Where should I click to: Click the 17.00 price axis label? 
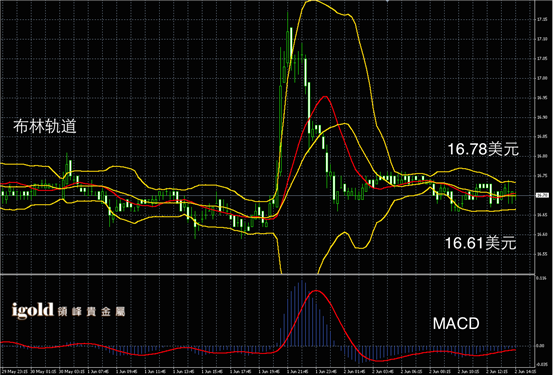(x=542, y=78)
